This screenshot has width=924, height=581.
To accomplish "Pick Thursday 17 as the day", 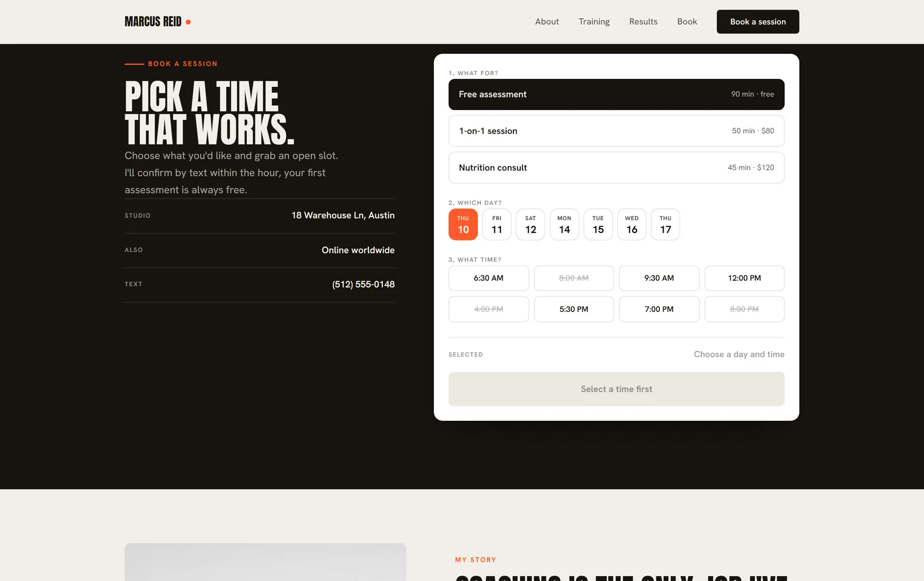I will [665, 224].
